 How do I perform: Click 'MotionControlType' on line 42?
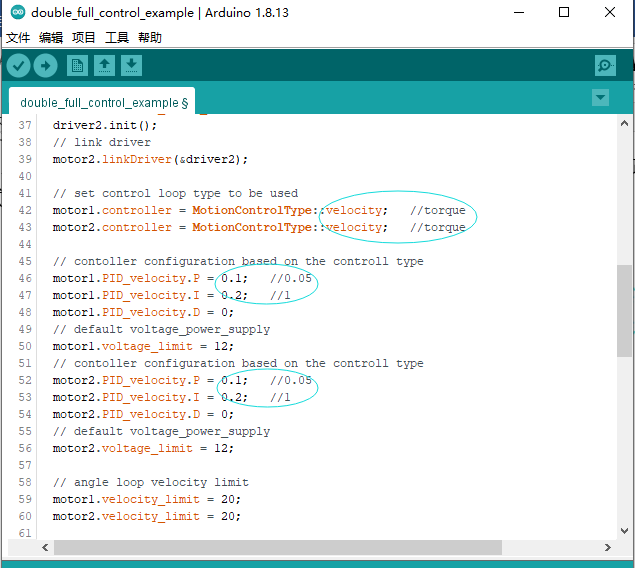point(252,210)
